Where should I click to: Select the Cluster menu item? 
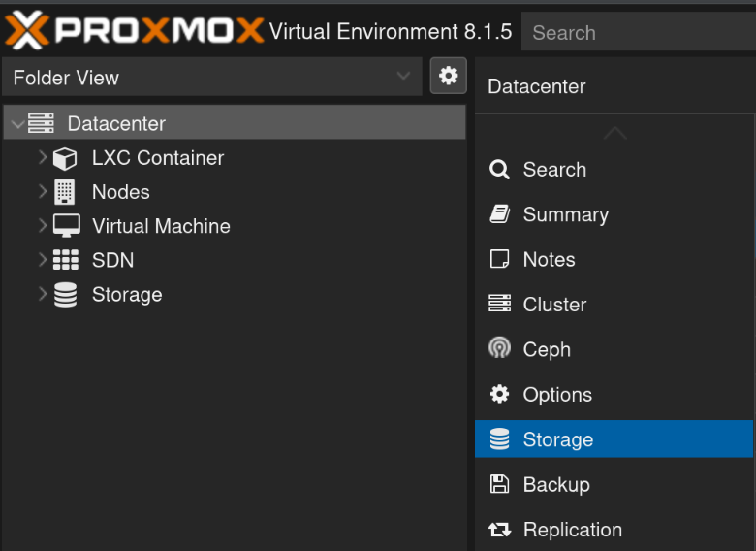[x=554, y=305]
